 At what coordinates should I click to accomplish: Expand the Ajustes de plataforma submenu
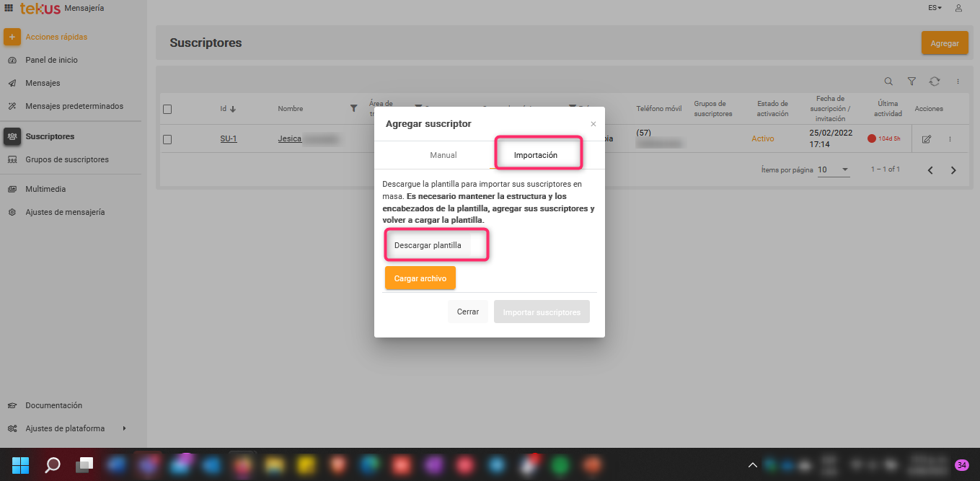pyautogui.click(x=124, y=428)
